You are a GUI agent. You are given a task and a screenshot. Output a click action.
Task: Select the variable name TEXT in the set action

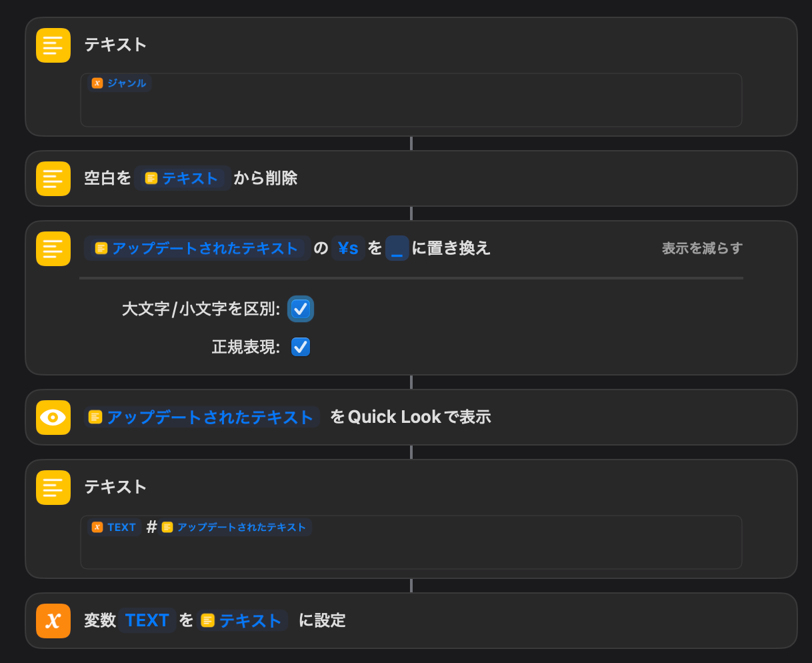pos(147,621)
